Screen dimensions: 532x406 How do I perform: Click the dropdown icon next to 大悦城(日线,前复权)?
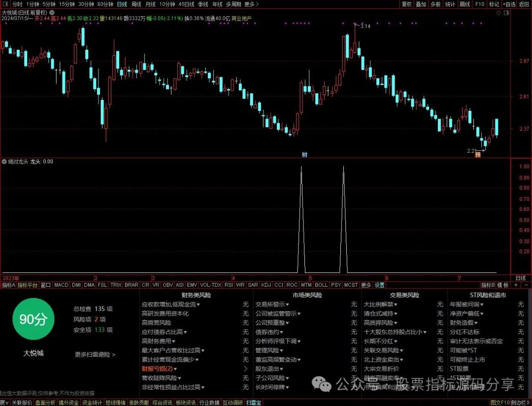(52, 12)
